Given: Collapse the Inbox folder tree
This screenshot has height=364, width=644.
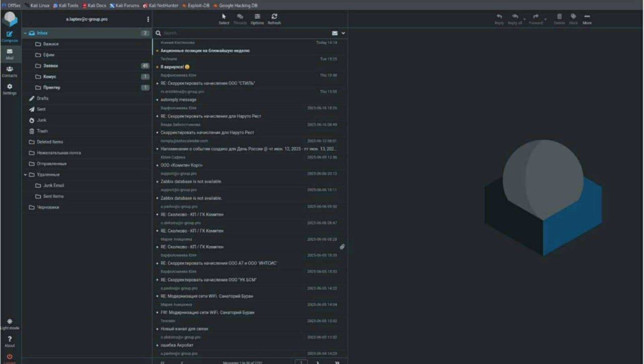Looking at the screenshot, I should tap(25, 33).
